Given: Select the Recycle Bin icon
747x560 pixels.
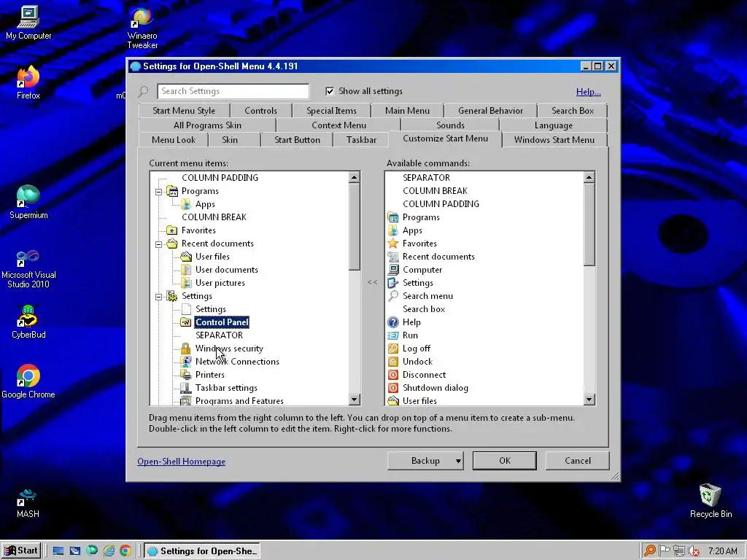Looking at the screenshot, I should pyautogui.click(x=711, y=500).
